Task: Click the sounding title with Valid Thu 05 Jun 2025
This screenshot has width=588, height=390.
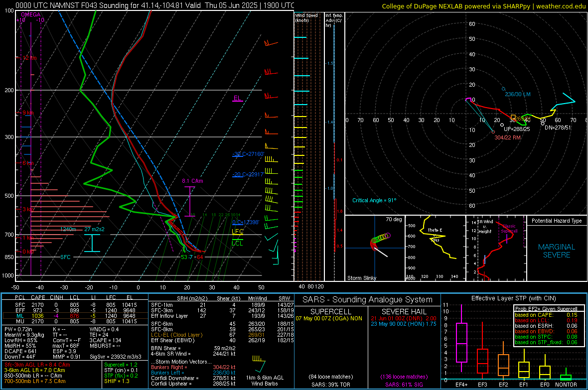Action: [x=155, y=5]
